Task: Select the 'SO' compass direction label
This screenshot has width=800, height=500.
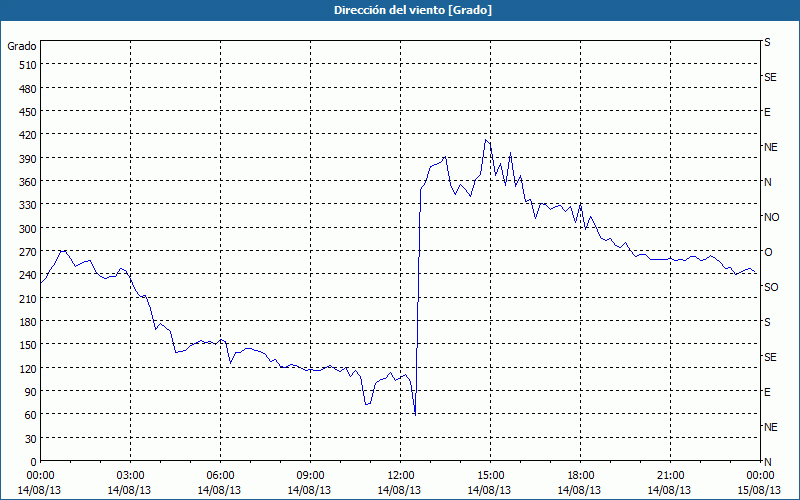Action: coord(771,287)
